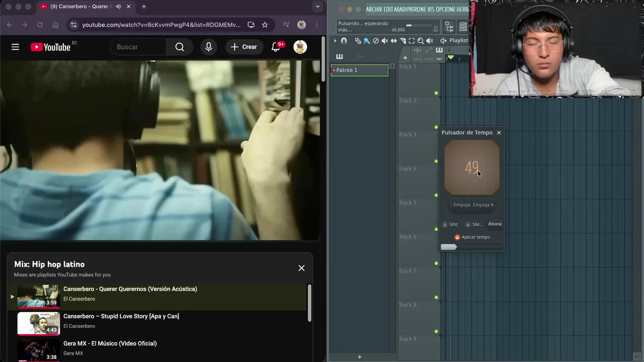The width and height of the screenshot is (644, 362).
Task: Toggle Track 5 mute LED in playlist
Action: click(x=436, y=229)
